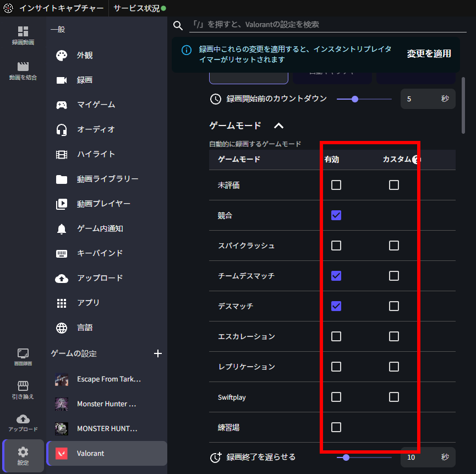Image resolution: width=476 pixels, height=474 pixels.
Task: Click the info icon in the notice banner
Action: coord(187,50)
